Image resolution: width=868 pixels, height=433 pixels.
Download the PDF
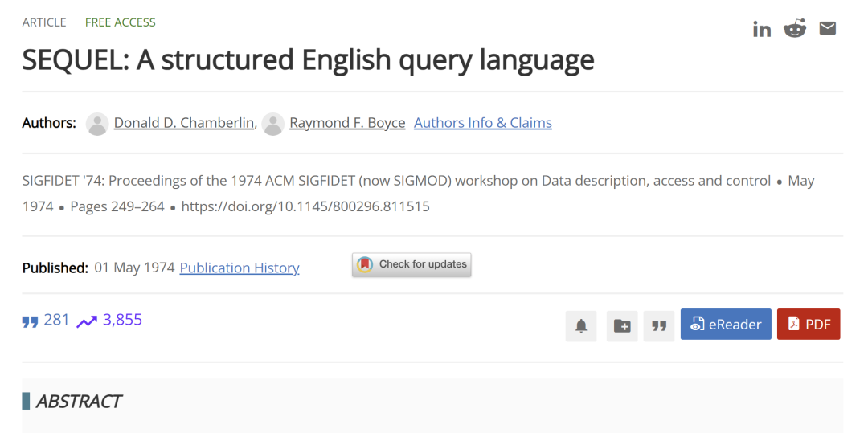(x=809, y=325)
